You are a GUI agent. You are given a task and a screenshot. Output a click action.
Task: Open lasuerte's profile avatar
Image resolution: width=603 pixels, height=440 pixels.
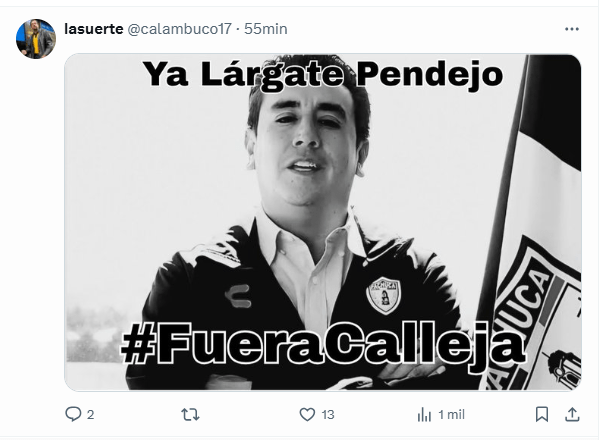36,39
